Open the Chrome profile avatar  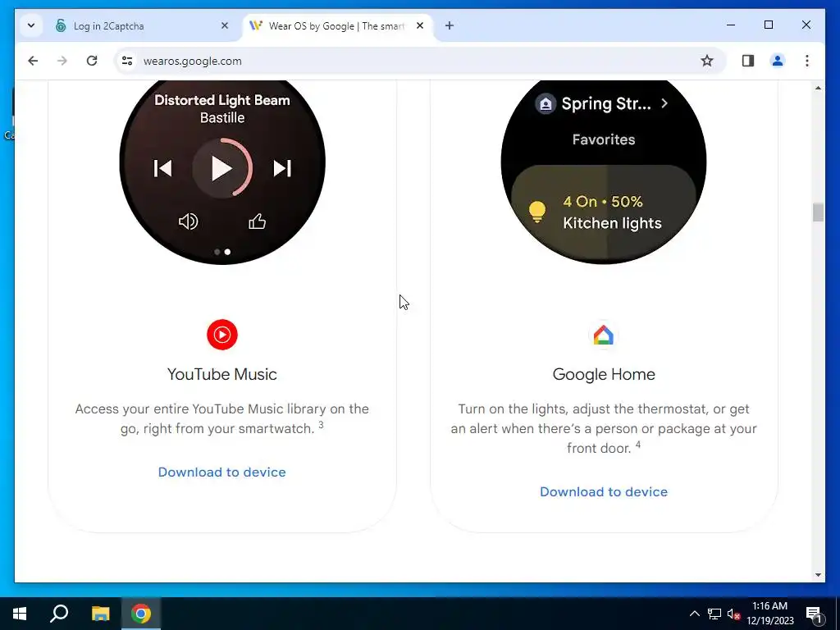[x=778, y=61]
